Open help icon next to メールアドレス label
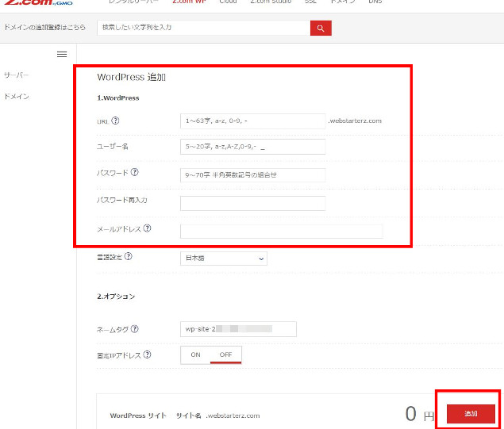 coord(147,228)
